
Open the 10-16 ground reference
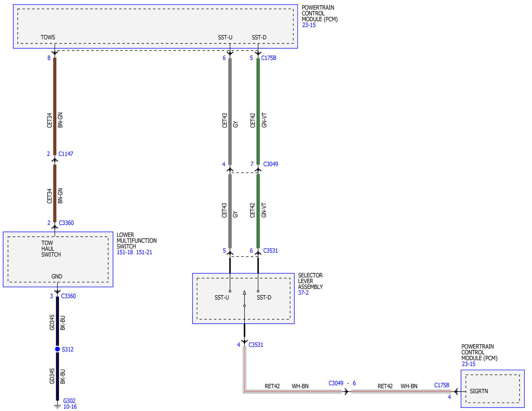70,406
